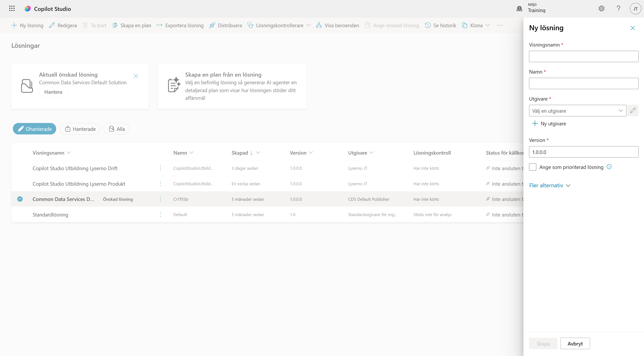Open the toolbar overflow ellipsis menu
The image size is (644, 356).
click(499, 25)
